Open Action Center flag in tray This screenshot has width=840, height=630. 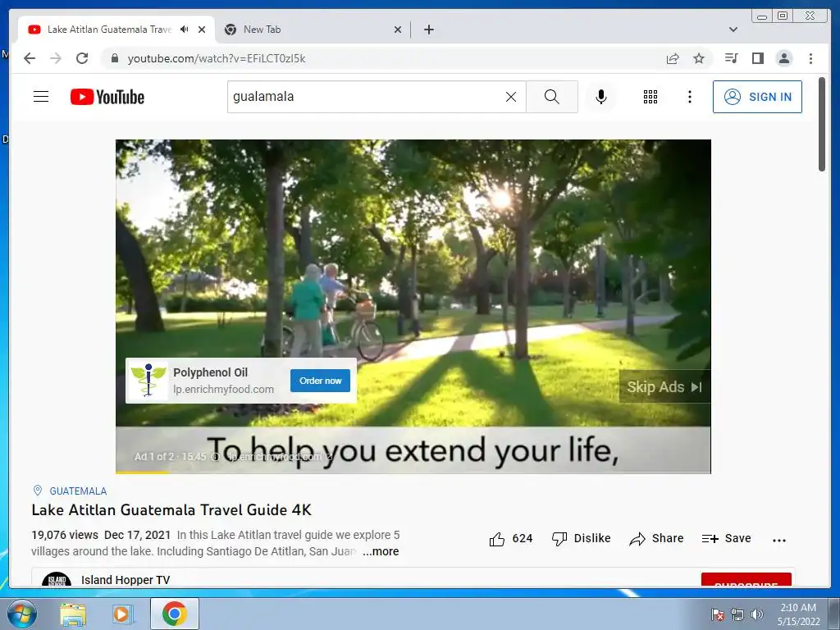pos(718,614)
